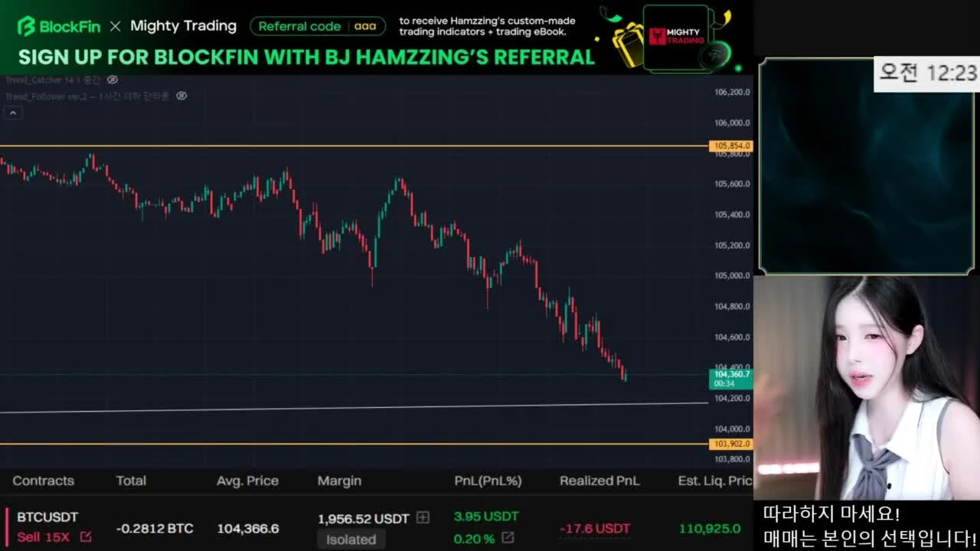Click the Realized PnL column header
Screen dimensions: 980x551
point(599,481)
